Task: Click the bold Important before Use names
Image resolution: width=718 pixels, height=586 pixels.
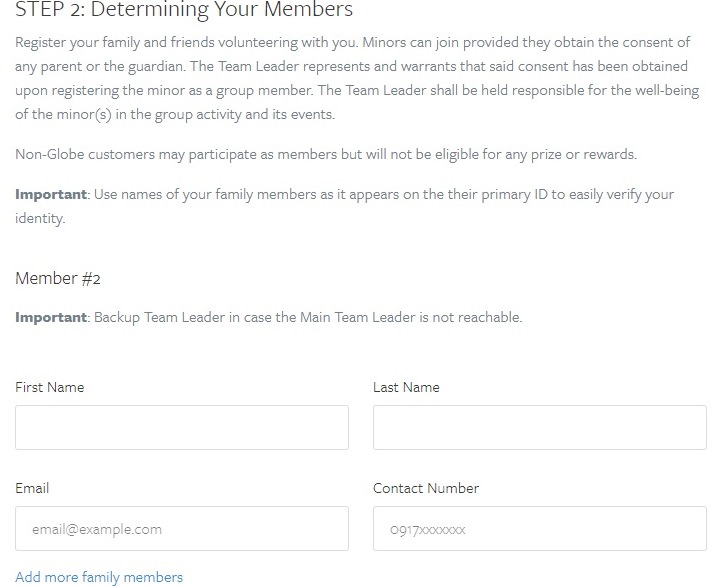Action: point(51,194)
